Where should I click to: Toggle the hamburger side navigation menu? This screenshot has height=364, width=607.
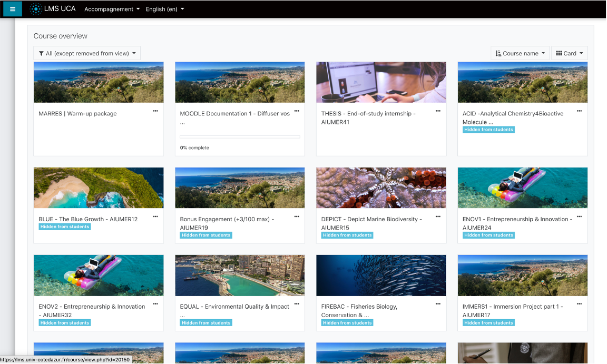pyautogui.click(x=13, y=9)
